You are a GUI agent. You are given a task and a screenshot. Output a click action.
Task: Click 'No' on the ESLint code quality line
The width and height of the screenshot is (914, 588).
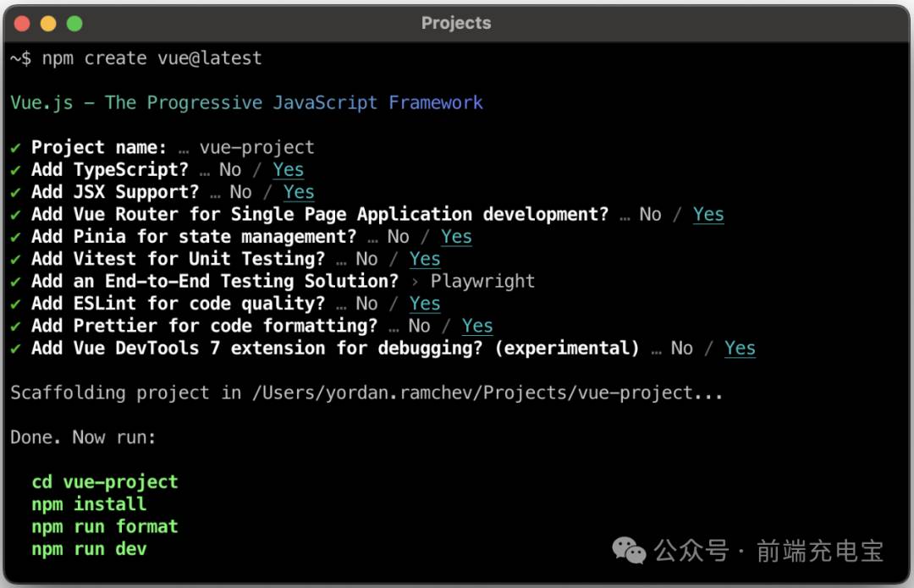366,304
